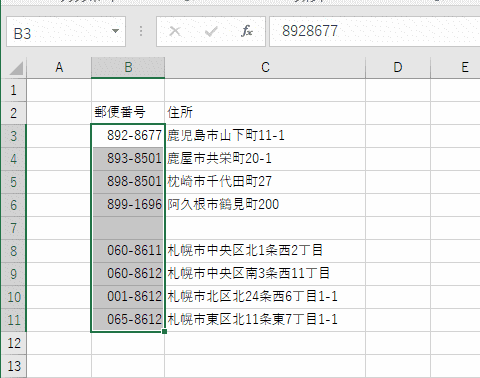Screen dimensions: 480x378
Task: Select column C header
Action: tap(265, 67)
